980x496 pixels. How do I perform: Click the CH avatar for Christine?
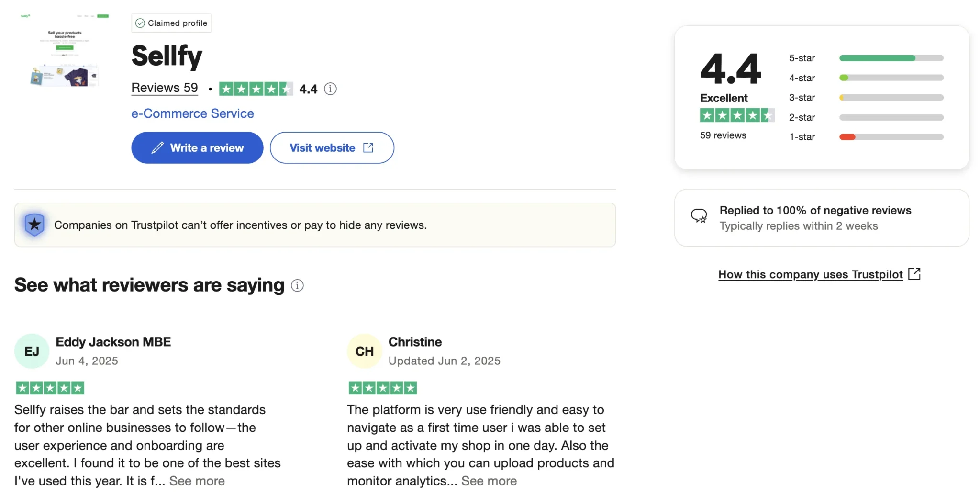click(x=364, y=351)
